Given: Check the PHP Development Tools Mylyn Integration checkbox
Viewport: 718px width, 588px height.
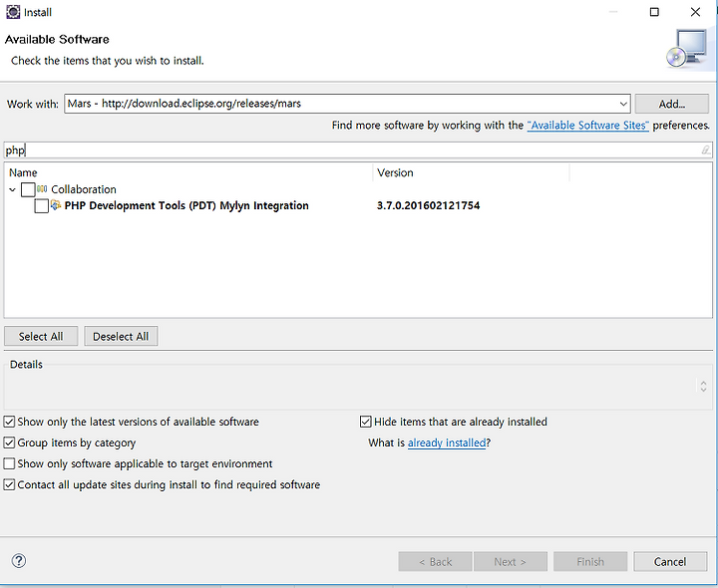Looking at the screenshot, I should (x=41, y=206).
